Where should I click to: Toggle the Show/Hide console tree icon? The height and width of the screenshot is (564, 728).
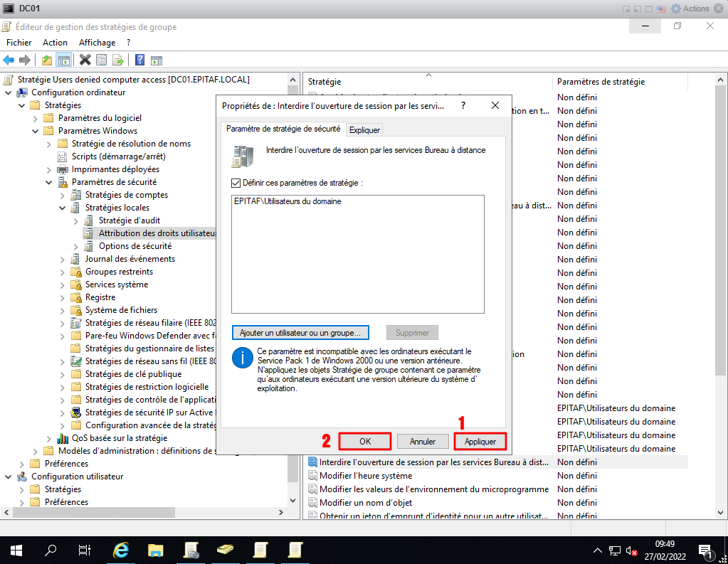[64, 60]
